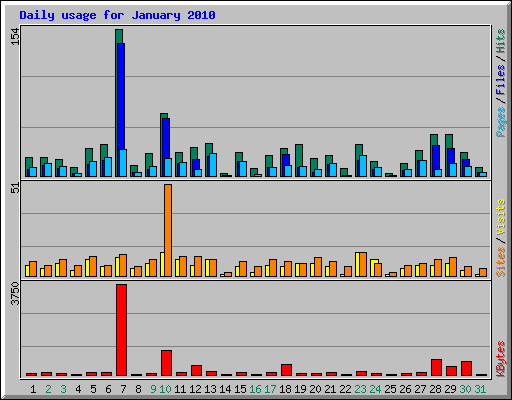Click the yellow Sites bar for day 23

point(357,264)
